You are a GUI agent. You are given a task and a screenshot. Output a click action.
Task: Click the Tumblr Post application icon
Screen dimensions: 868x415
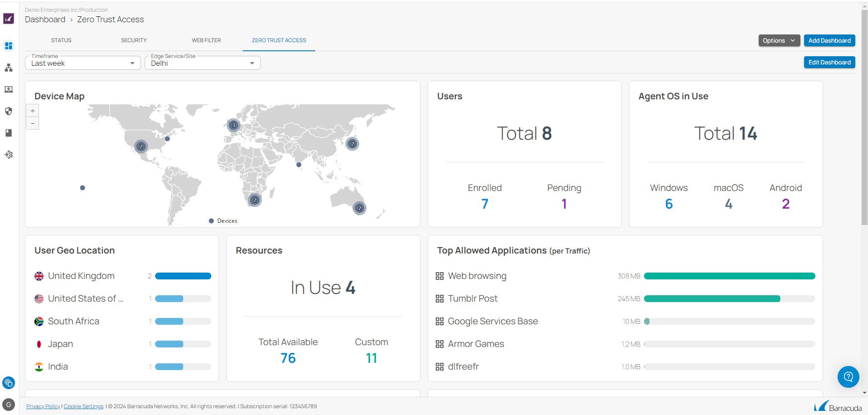tap(439, 299)
